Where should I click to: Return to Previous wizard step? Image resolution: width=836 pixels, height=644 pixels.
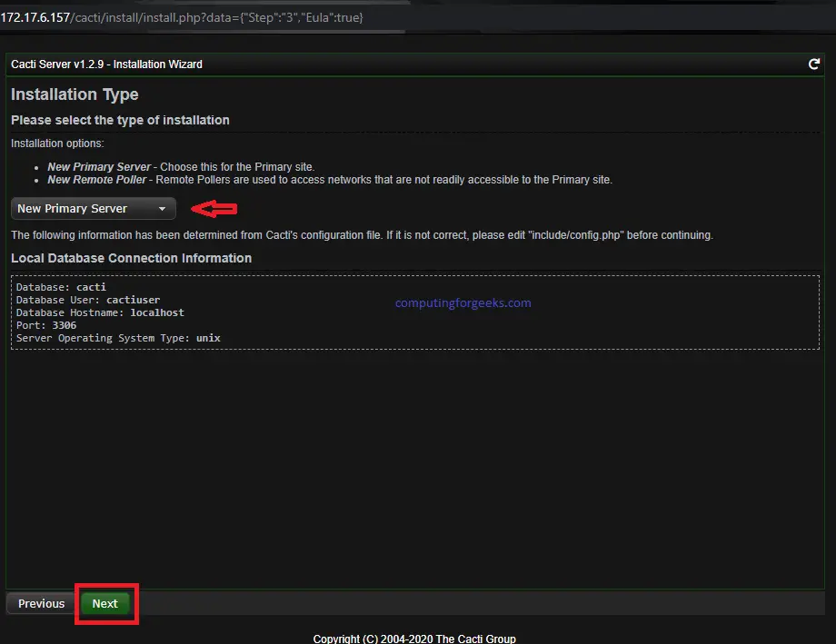click(41, 603)
